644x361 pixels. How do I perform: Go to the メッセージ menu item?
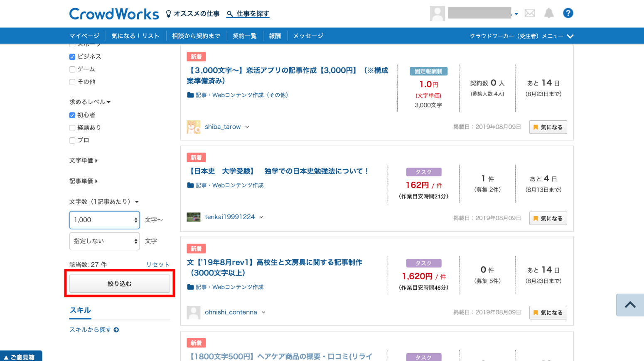tap(308, 36)
